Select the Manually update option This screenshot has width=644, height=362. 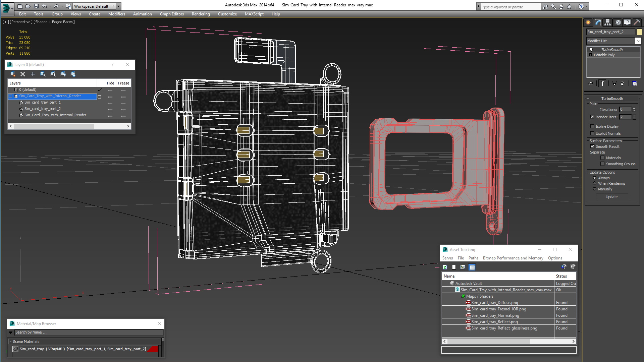pos(595,189)
